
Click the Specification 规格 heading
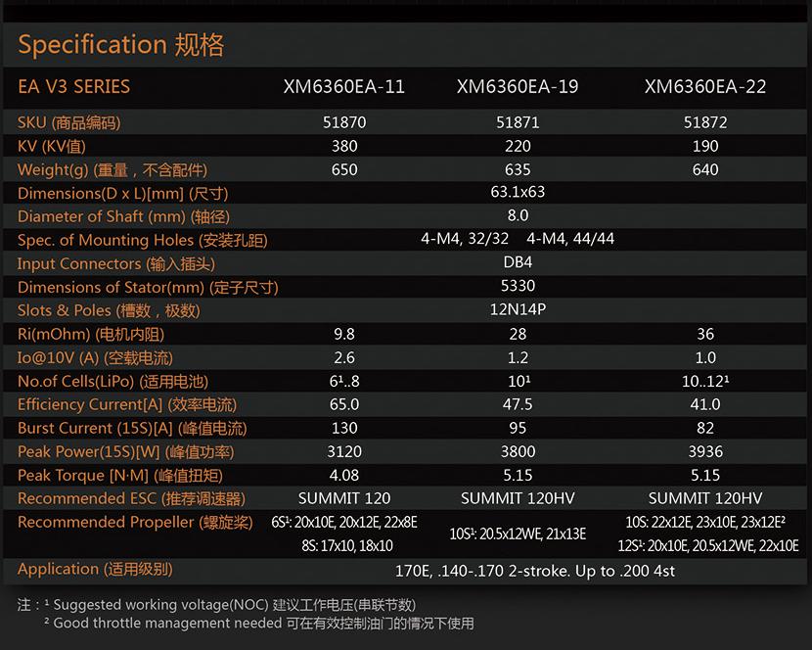(121, 45)
